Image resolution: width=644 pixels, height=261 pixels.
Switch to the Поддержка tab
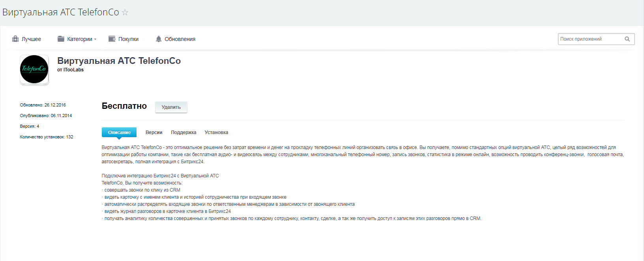pyautogui.click(x=183, y=132)
